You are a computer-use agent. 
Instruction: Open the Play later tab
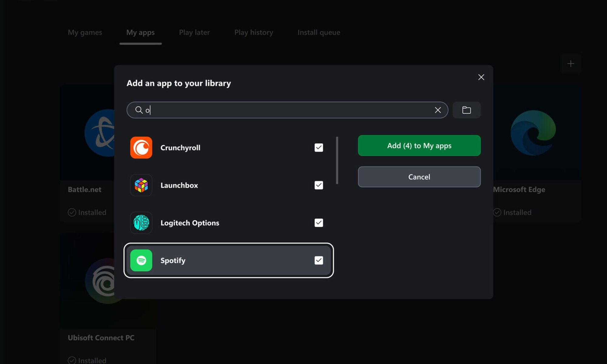tap(194, 32)
